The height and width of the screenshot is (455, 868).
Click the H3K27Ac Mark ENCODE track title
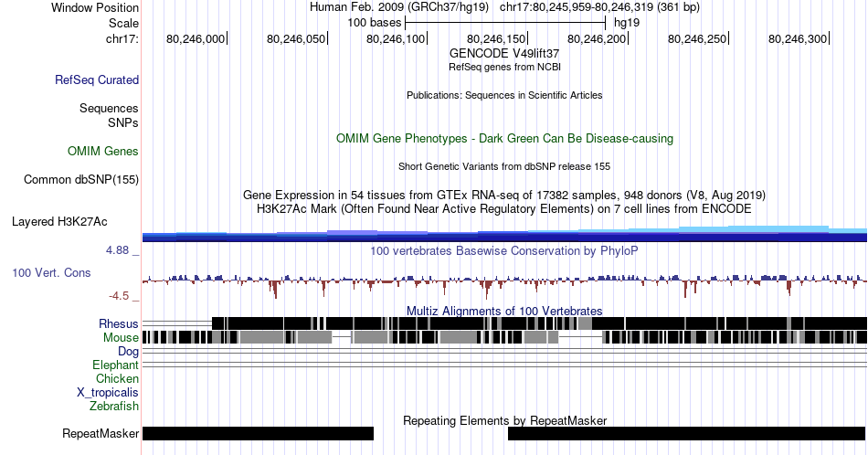pyautogui.click(x=504, y=208)
